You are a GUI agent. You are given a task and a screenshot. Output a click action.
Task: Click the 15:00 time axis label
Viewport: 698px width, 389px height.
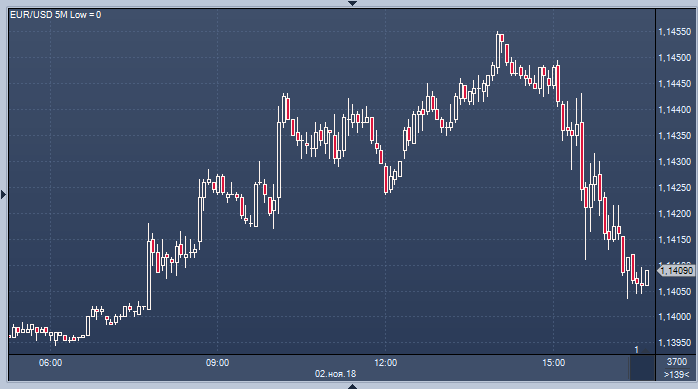click(x=553, y=363)
